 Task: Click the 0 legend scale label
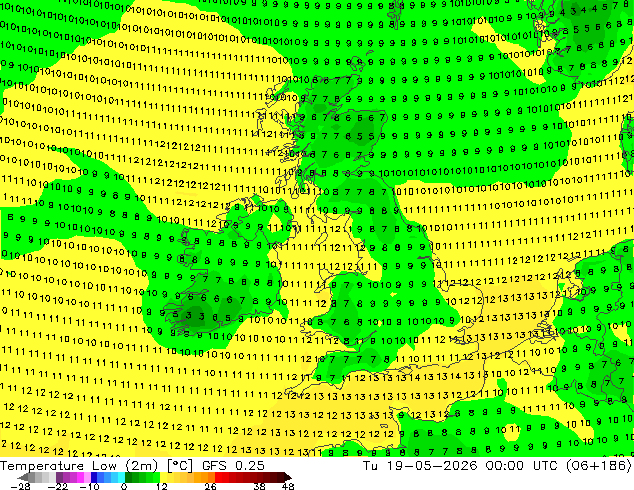coord(124,486)
